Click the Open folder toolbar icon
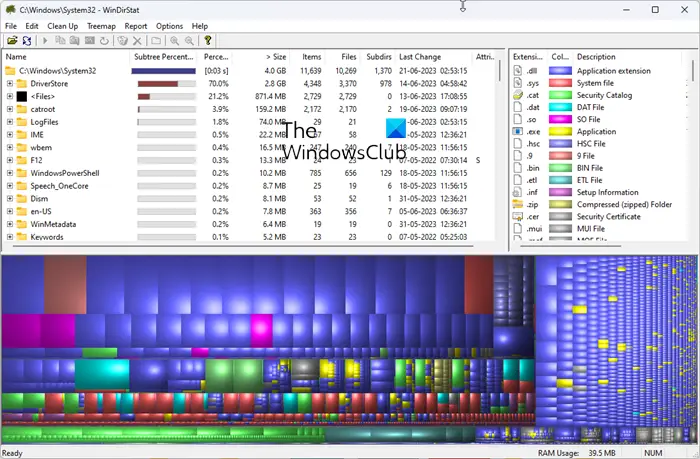The height and width of the screenshot is (459, 700). click(x=12, y=41)
